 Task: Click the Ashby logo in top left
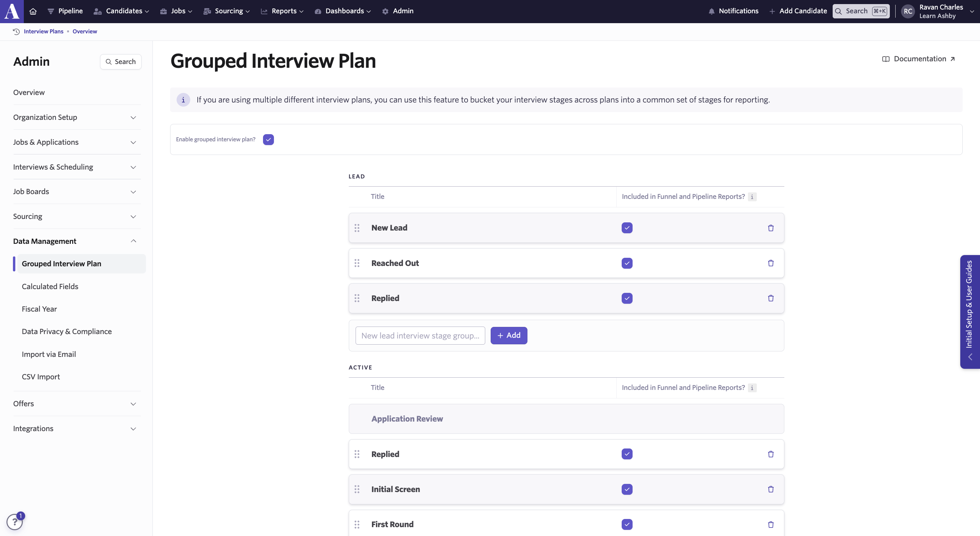click(x=11, y=11)
